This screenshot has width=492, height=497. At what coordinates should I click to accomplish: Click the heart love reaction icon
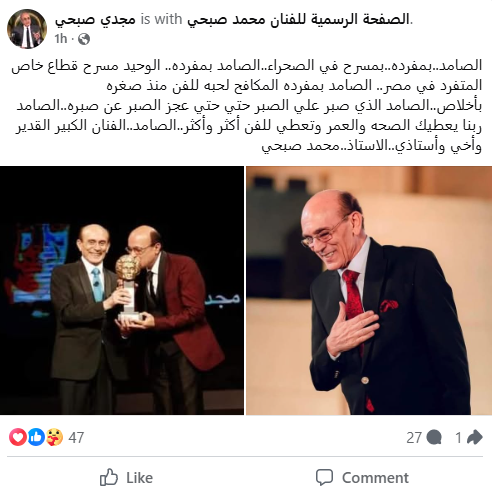coord(18,437)
